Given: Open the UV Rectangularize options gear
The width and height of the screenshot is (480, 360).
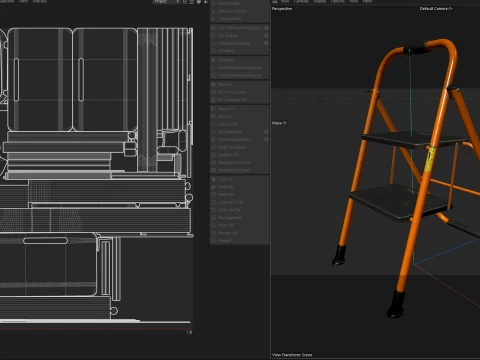Looking at the screenshot, I should point(266,140).
